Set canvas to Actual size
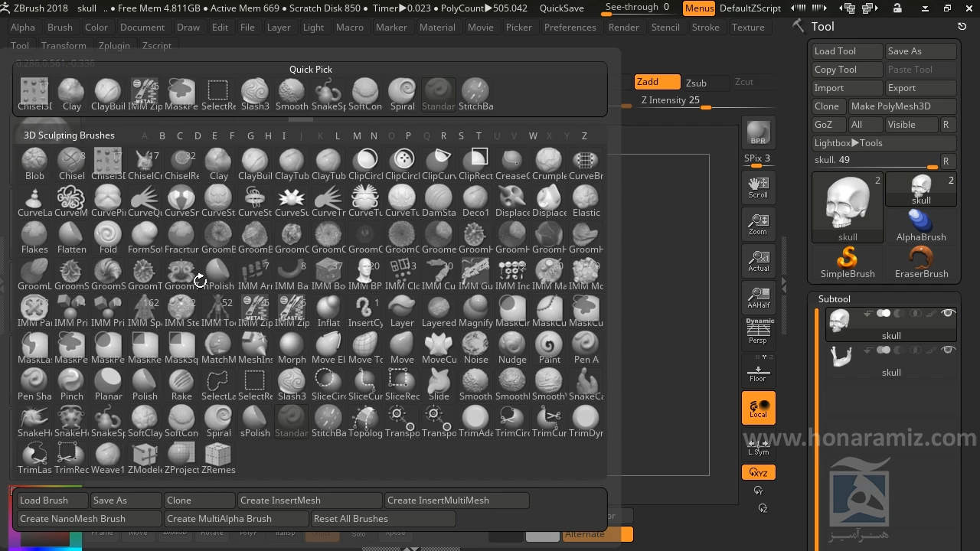 (758, 260)
